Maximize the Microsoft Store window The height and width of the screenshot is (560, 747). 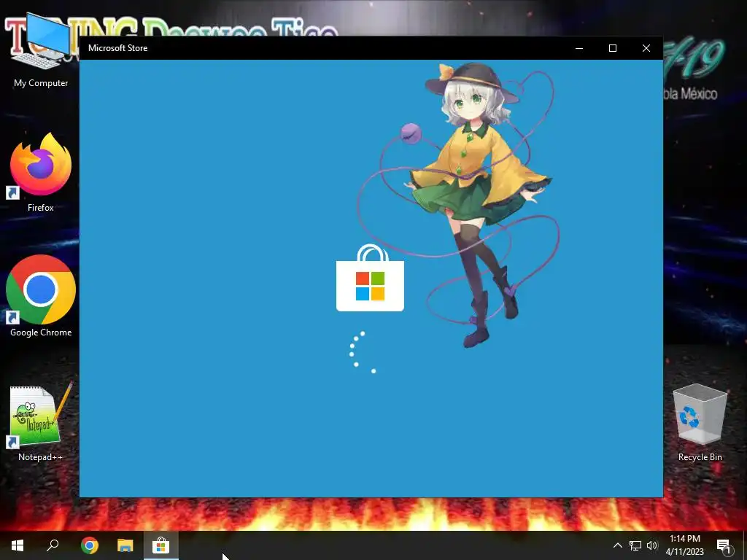(x=613, y=48)
